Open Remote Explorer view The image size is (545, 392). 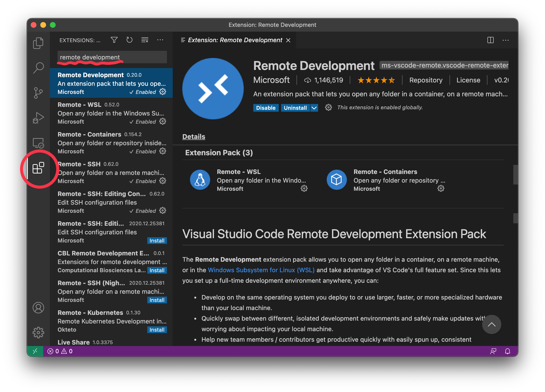coord(38,143)
